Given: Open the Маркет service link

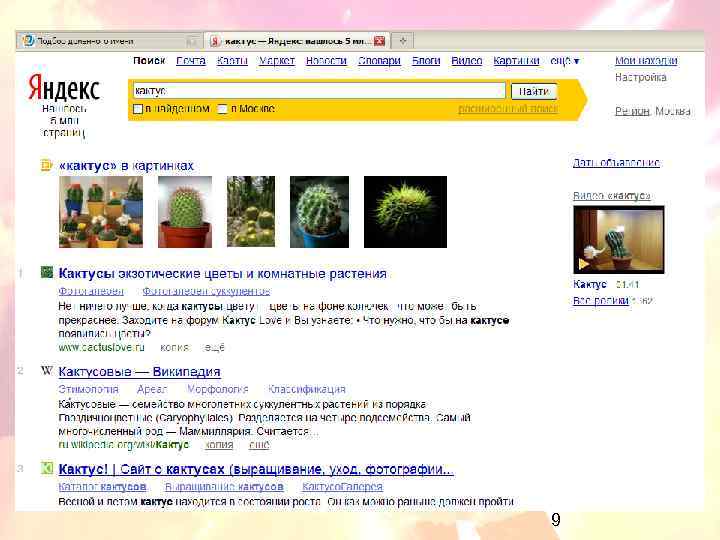Looking at the screenshot, I should pos(277,61).
